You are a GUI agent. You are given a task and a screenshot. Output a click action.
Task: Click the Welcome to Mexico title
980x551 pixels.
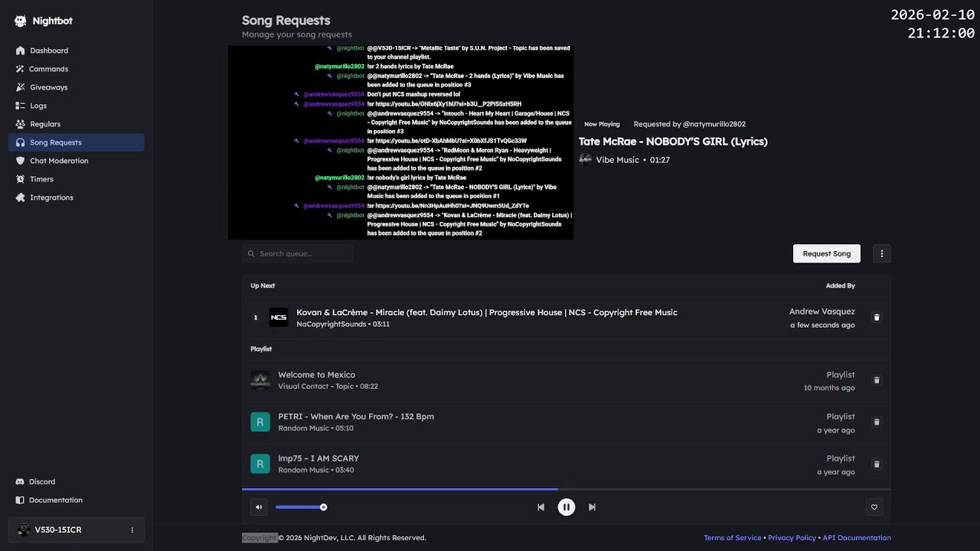coord(316,375)
